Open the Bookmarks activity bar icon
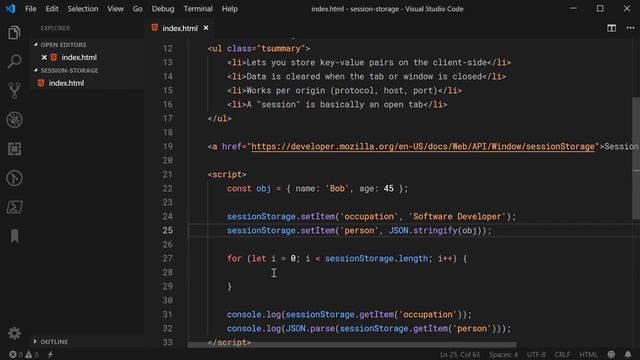This screenshot has width=640, height=360. [14, 236]
